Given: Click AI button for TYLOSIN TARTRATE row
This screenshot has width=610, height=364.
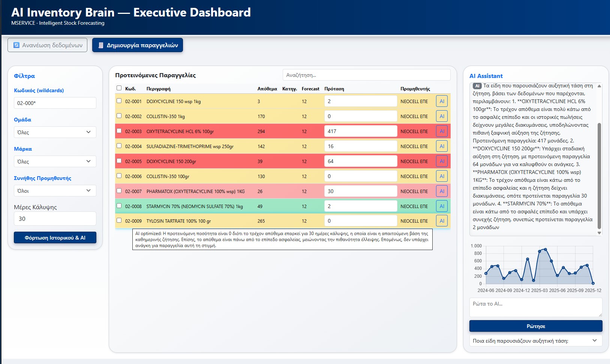Looking at the screenshot, I should click(x=442, y=221).
